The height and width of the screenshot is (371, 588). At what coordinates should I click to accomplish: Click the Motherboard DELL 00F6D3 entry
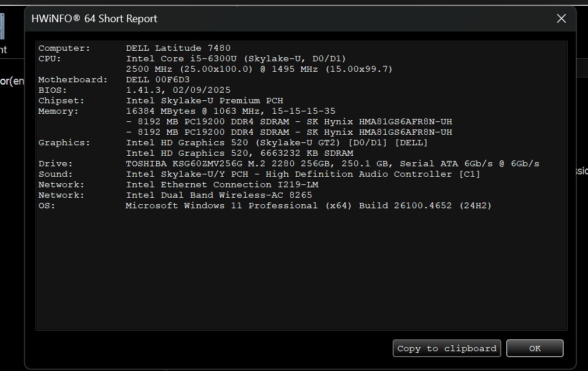[x=157, y=80]
